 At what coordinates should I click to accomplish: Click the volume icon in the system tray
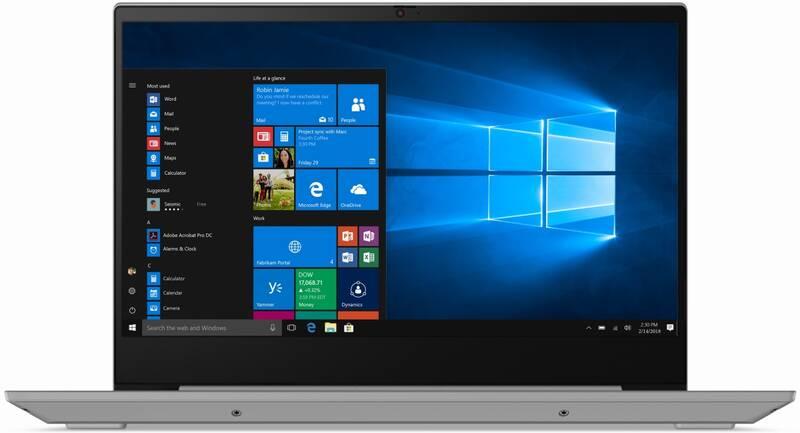click(628, 328)
